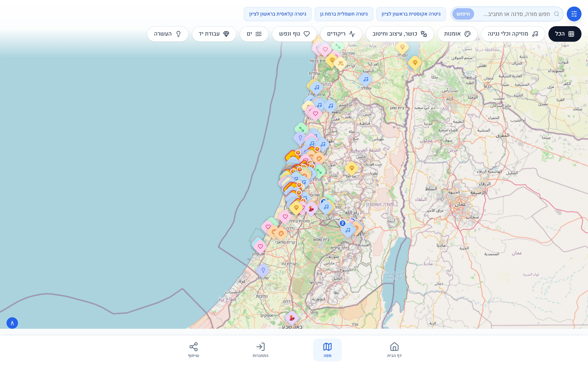Open the התחברות login tab
Screen dimensions: 588x368
pyautogui.click(x=260, y=350)
